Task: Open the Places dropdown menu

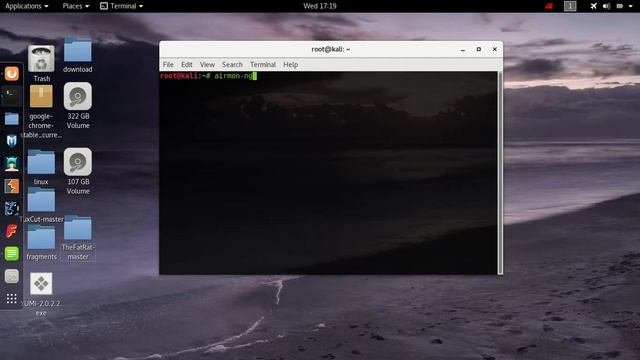Action: click(76, 6)
